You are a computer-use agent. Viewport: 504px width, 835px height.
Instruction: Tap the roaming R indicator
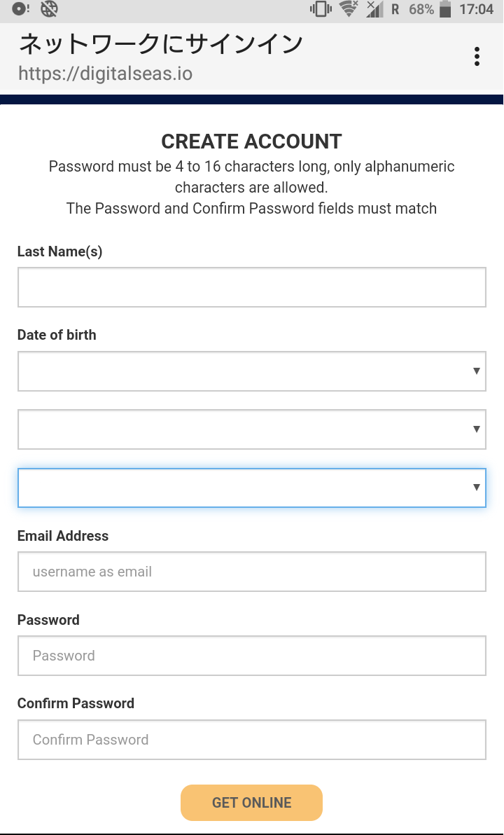395,10
